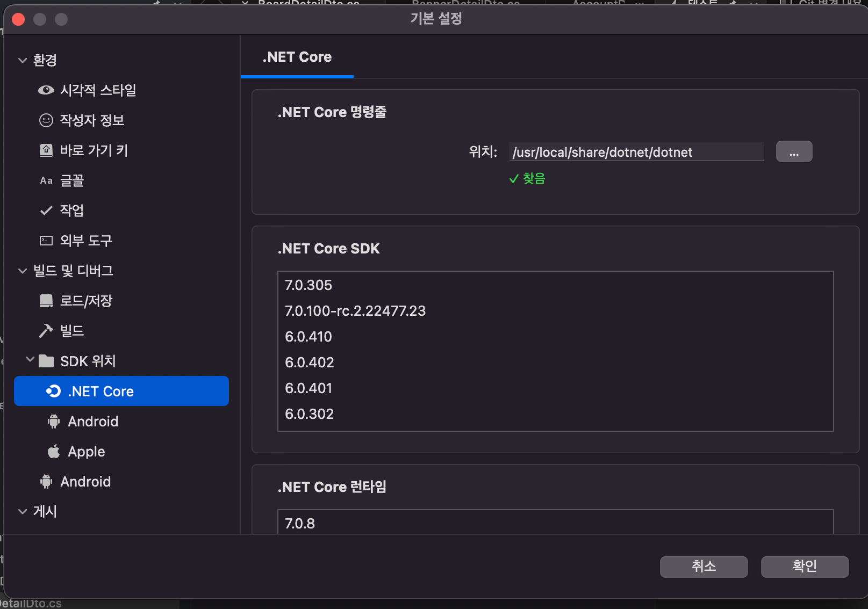Open 시각적 스타일 settings
The height and width of the screenshot is (609, 868).
(98, 90)
